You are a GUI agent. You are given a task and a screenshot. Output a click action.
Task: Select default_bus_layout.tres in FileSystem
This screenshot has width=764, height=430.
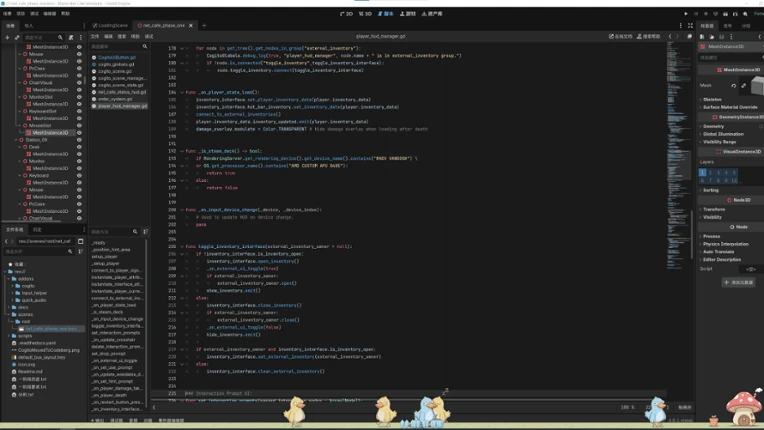tap(41, 357)
